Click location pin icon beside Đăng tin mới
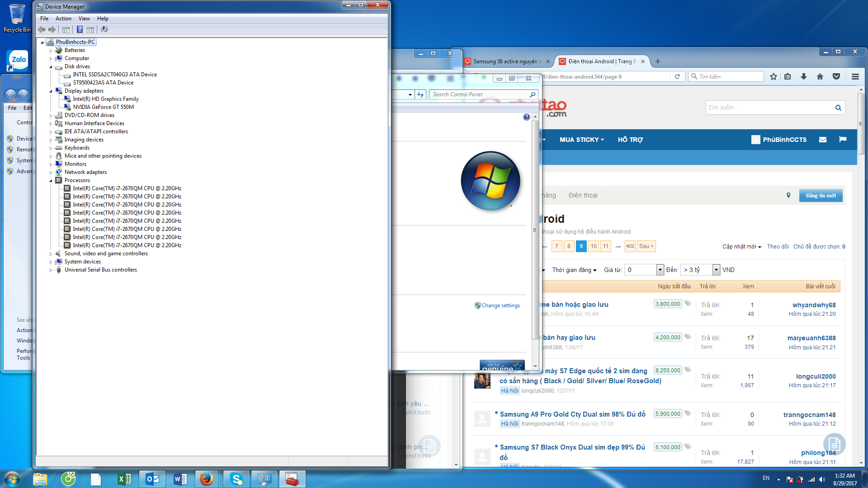The width and height of the screenshot is (868, 488). 788,195
